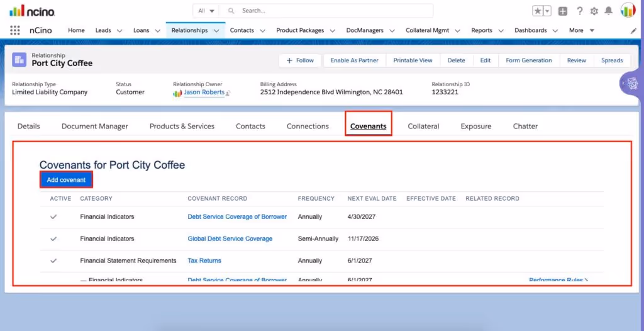Image resolution: width=644 pixels, height=331 pixels.
Task: Open the Chatter tab
Action: pyautogui.click(x=525, y=126)
